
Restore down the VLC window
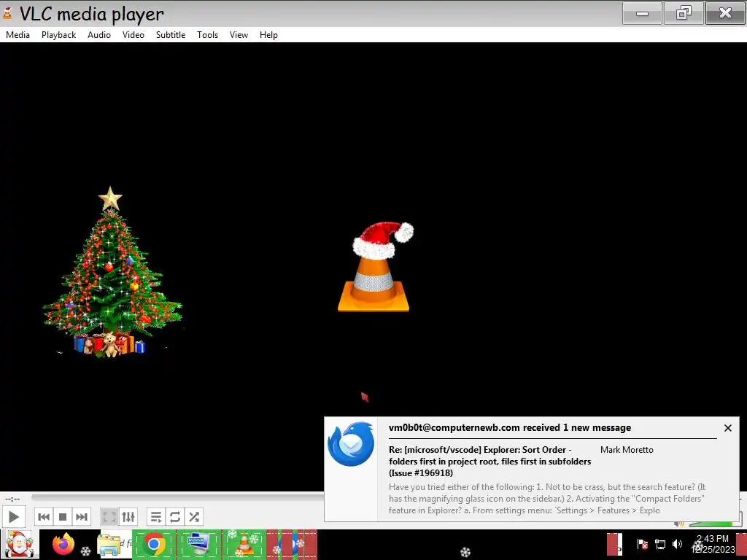click(684, 13)
